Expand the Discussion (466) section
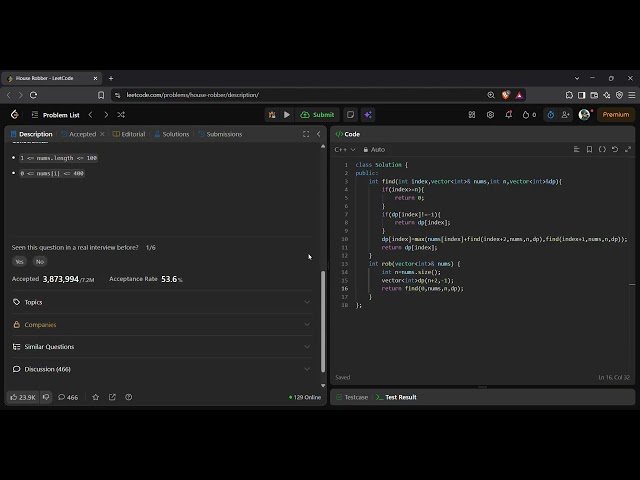 tap(162, 369)
